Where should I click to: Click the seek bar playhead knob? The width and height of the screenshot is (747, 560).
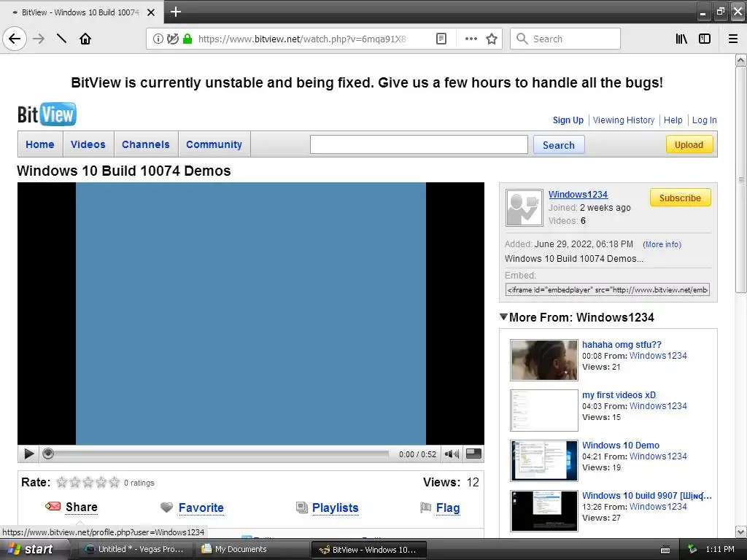click(47, 454)
